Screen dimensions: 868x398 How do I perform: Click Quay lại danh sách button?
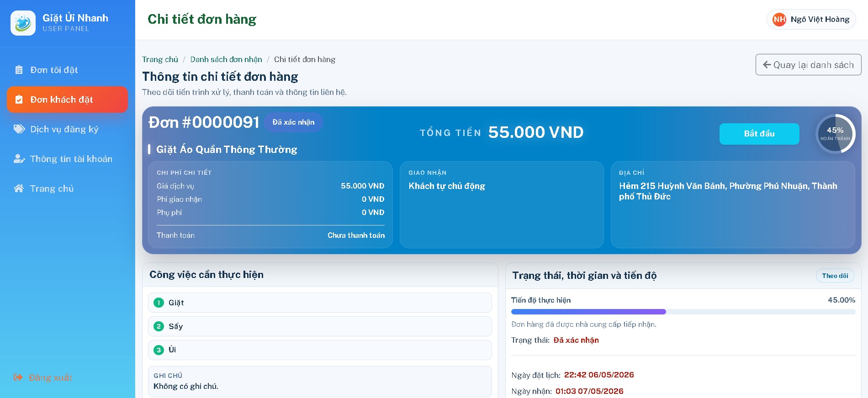809,65
